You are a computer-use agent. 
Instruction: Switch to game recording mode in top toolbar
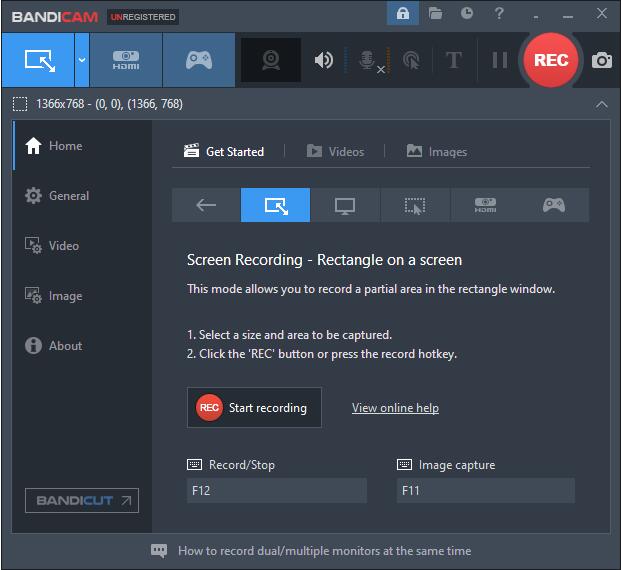[199, 60]
